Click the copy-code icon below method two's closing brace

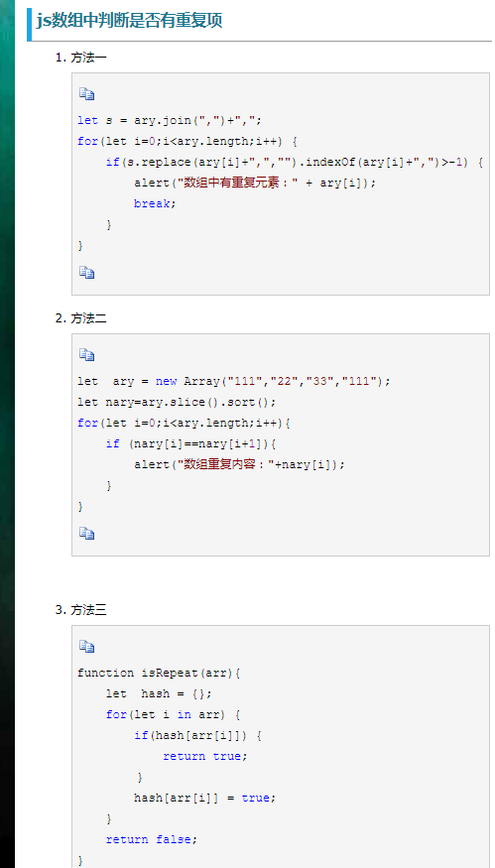tap(86, 533)
